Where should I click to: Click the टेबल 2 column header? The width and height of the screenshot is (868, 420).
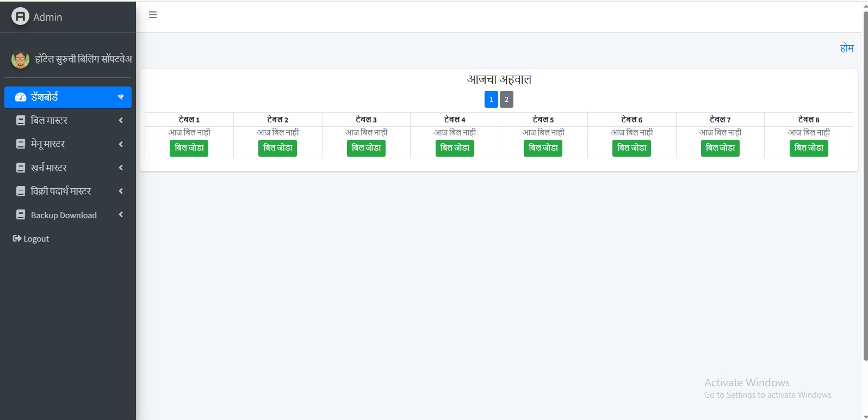(278, 120)
